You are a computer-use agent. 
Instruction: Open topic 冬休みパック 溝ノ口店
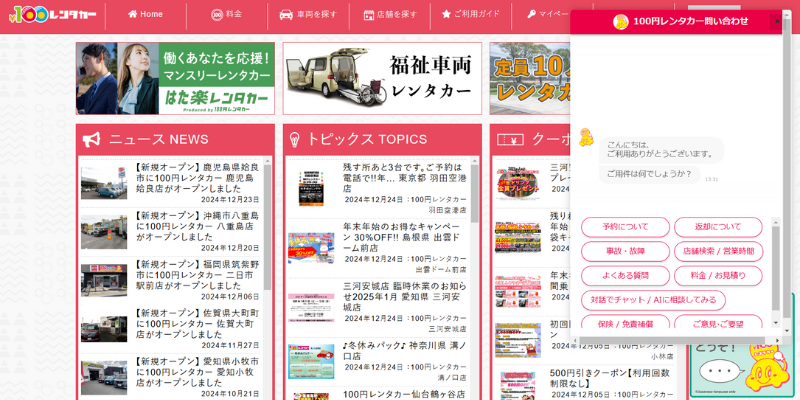point(404,351)
